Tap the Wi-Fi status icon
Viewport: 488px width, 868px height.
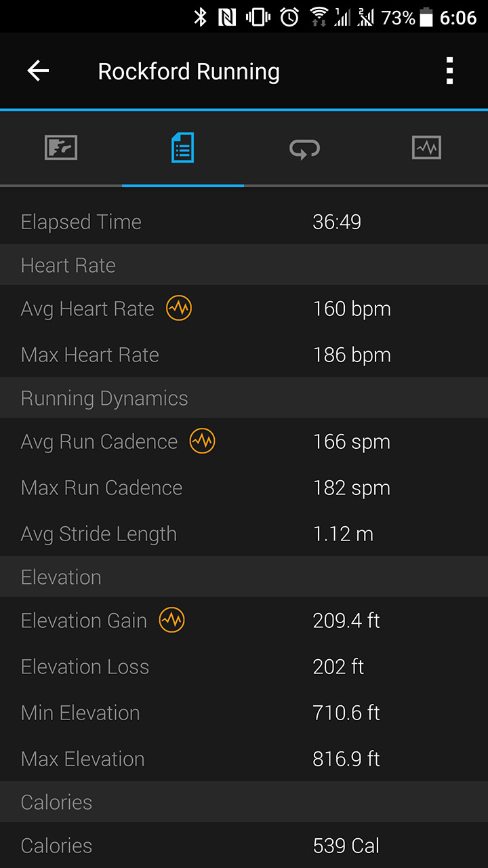pos(318,18)
